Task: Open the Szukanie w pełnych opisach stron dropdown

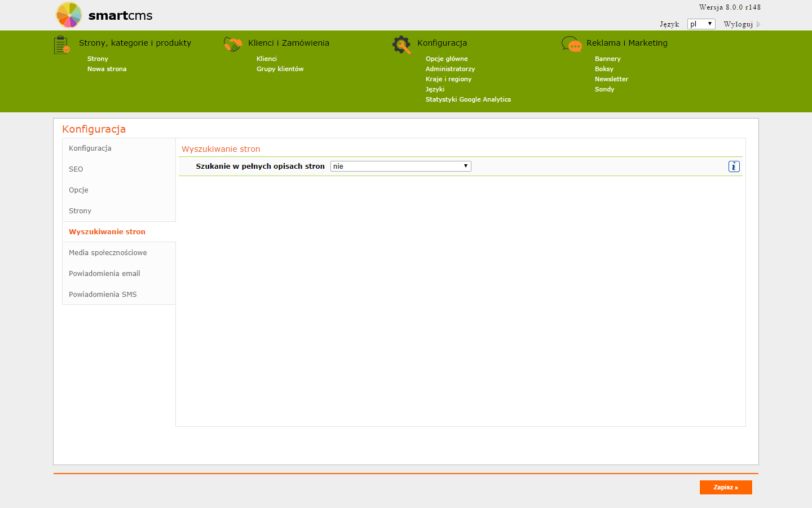Action: point(400,166)
